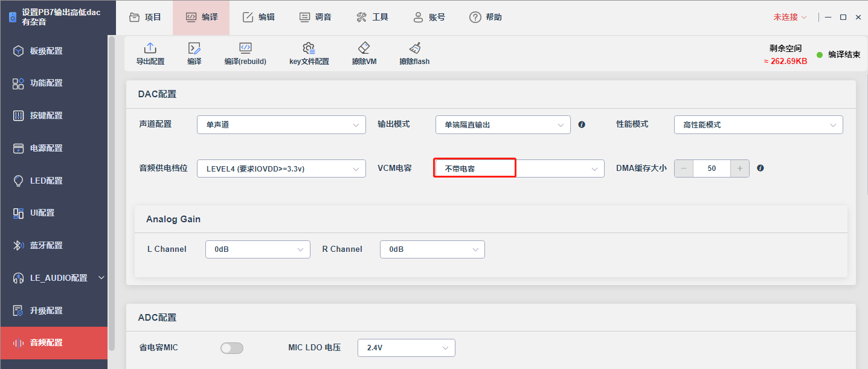Open 功能配置 in the sidebar
Viewport: 868px width, 369px height.
pos(54,83)
